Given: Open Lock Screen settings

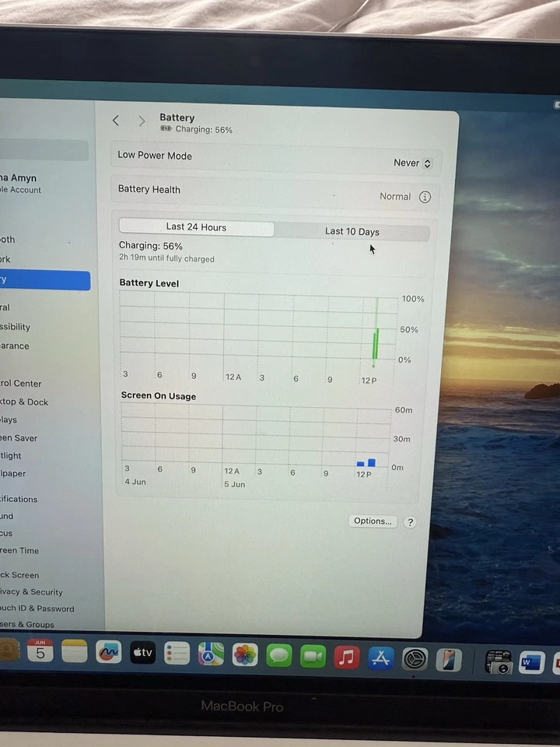Looking at the screenshot, I should (x=19, y=575).
